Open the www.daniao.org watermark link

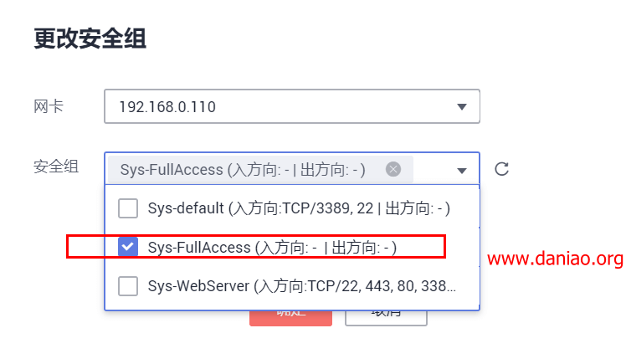[555, 259]
